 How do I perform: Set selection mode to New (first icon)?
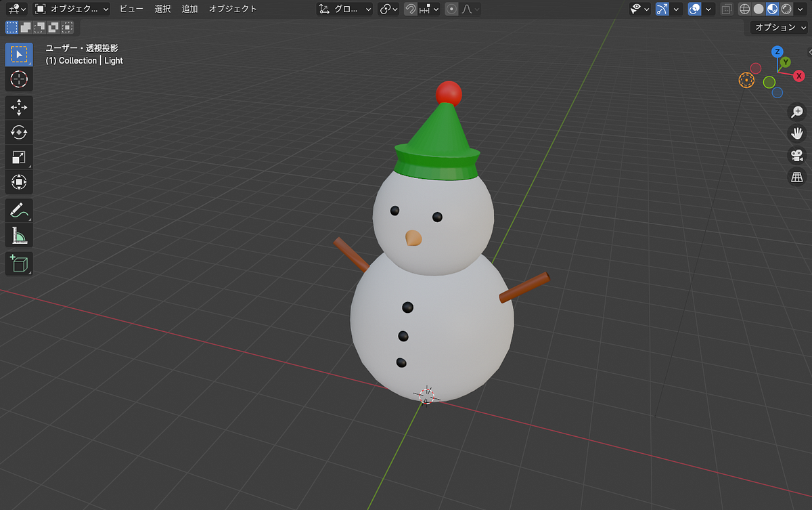point(12,27)
